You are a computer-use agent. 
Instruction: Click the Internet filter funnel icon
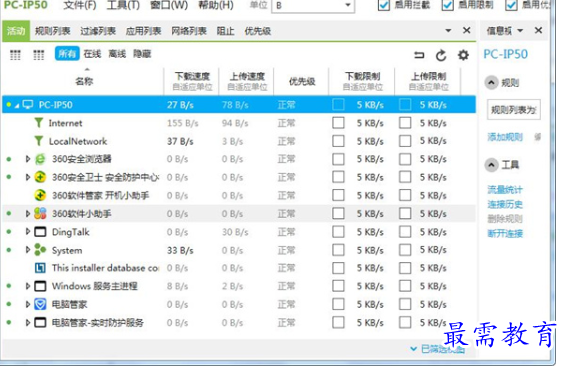(39, 123)
